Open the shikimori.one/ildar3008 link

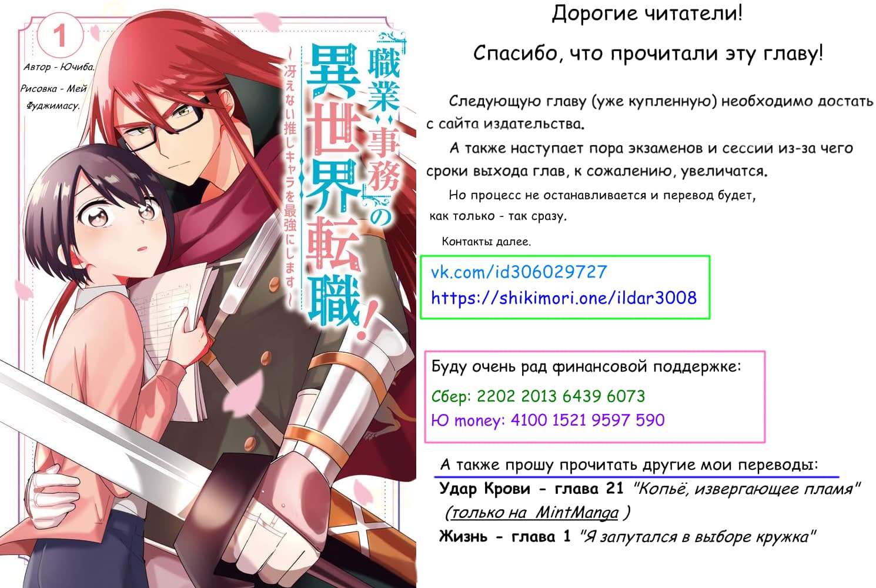click(564, 298)
